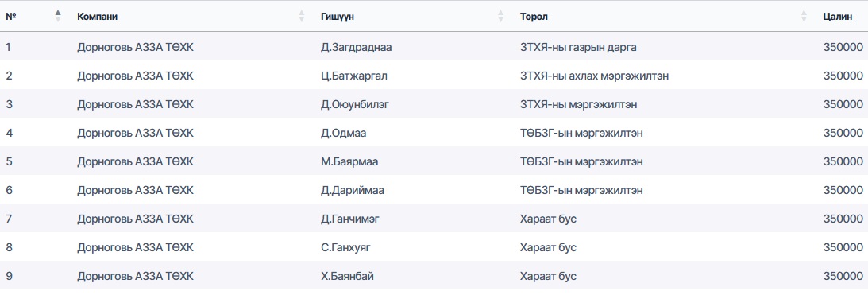Toggle sort icon next to Гишүүн header
The width and height of the screenshot is (868, 295).
(501, 16)
